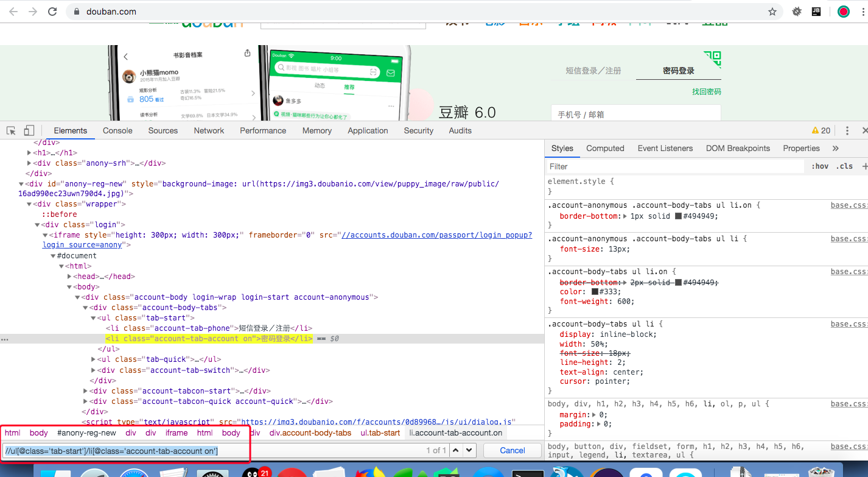This screenshot has height=477, width=868.
Task: Open the gear extension in Chrome toolbar
Action: pos(796,12)
